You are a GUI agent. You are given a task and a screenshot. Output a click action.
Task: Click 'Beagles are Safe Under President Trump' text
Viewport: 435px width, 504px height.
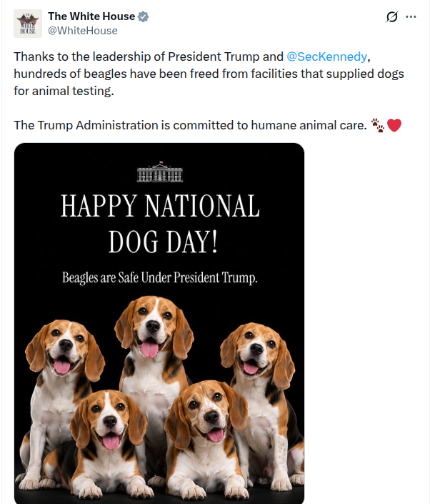pos(160,277)
